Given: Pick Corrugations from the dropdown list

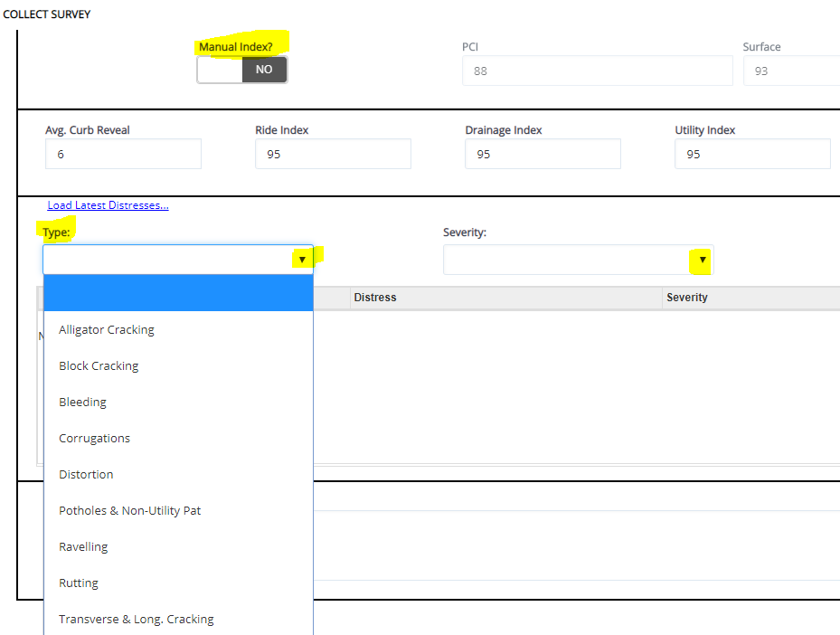Looking at the screenshot, I should point(94,438).
